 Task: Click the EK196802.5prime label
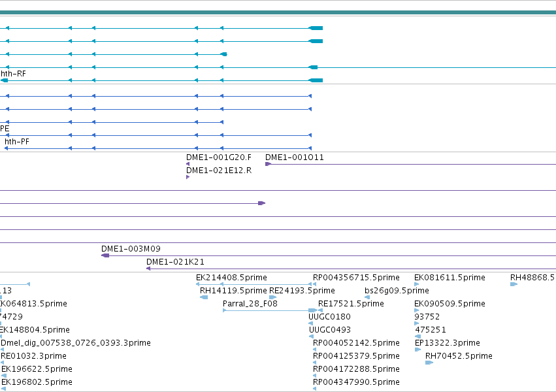coord(37,382)
